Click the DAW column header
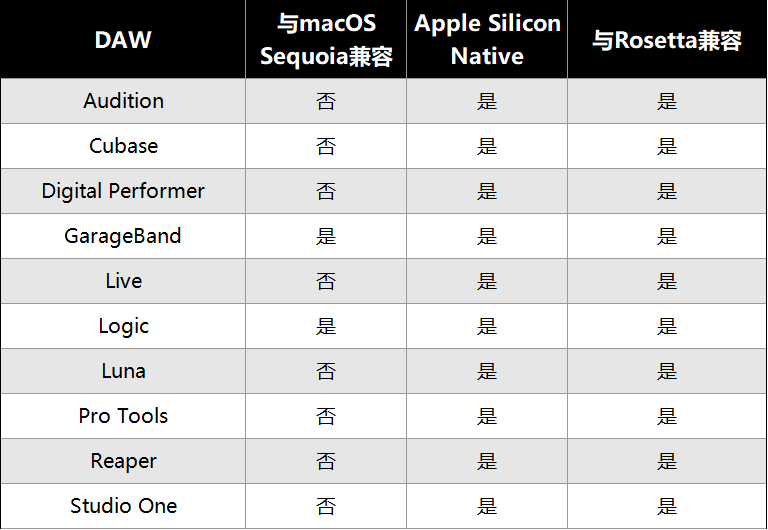The image size is (768, 530). [123, 40]
